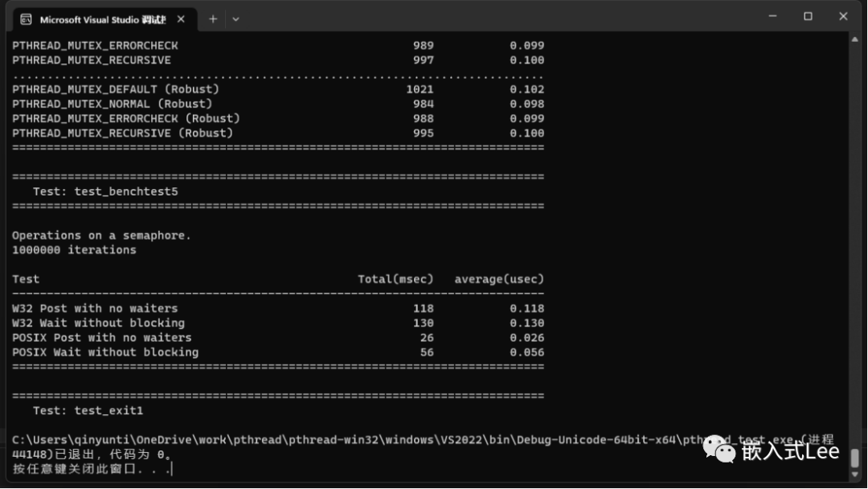Maximize the terminal window

(809, 16)
